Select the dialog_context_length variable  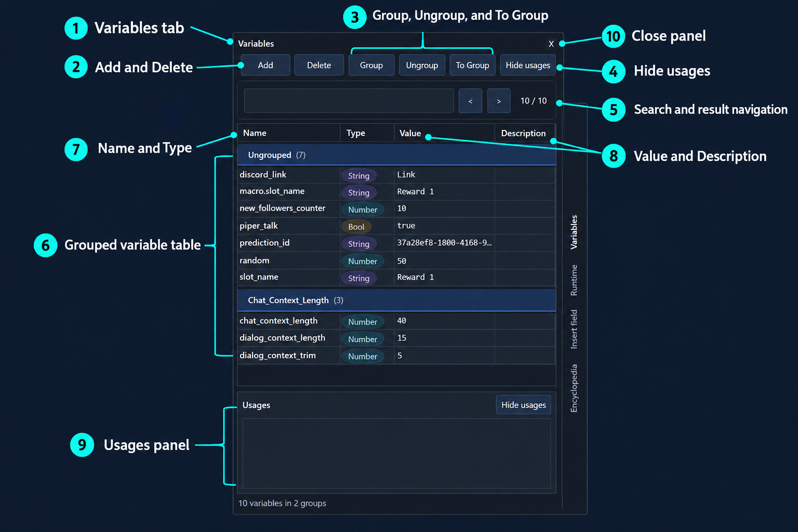tap(396, 338)
